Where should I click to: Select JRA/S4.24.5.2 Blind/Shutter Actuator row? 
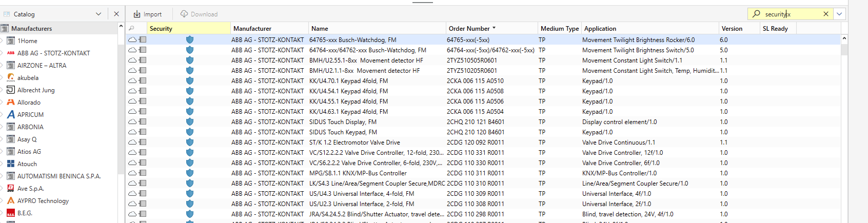[483, 214]
